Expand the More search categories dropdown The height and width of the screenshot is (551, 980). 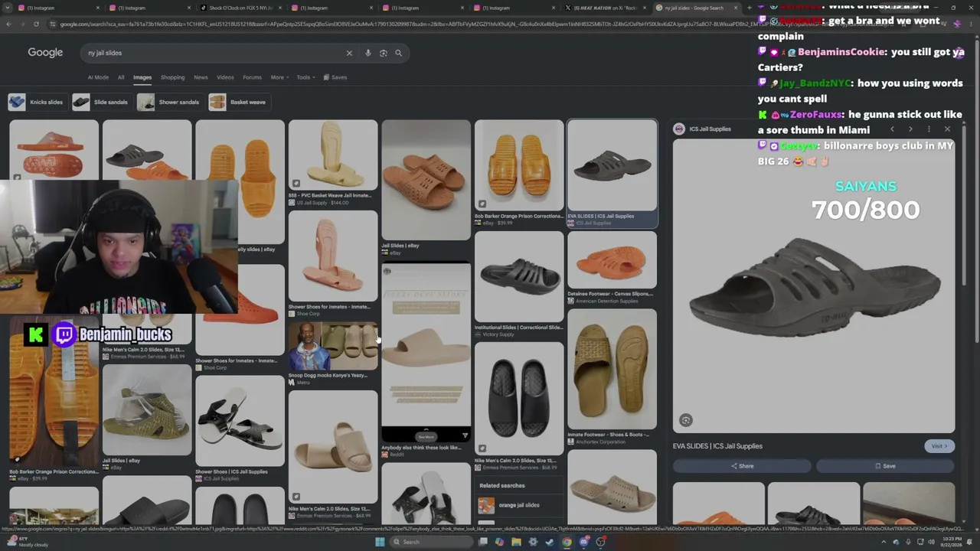click(279, 77)
